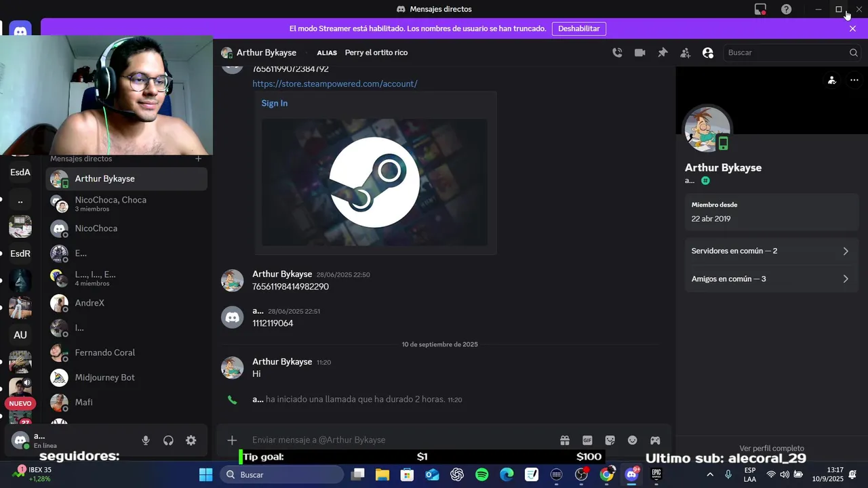
Task: Open the Sign In embed title link
Action: pyautogui.click(x=275, y=103)
